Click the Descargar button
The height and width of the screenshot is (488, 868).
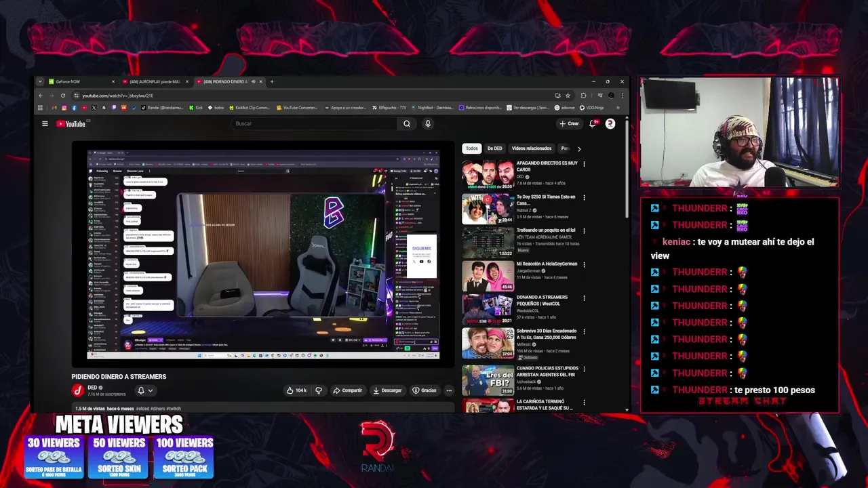[387, 390]
